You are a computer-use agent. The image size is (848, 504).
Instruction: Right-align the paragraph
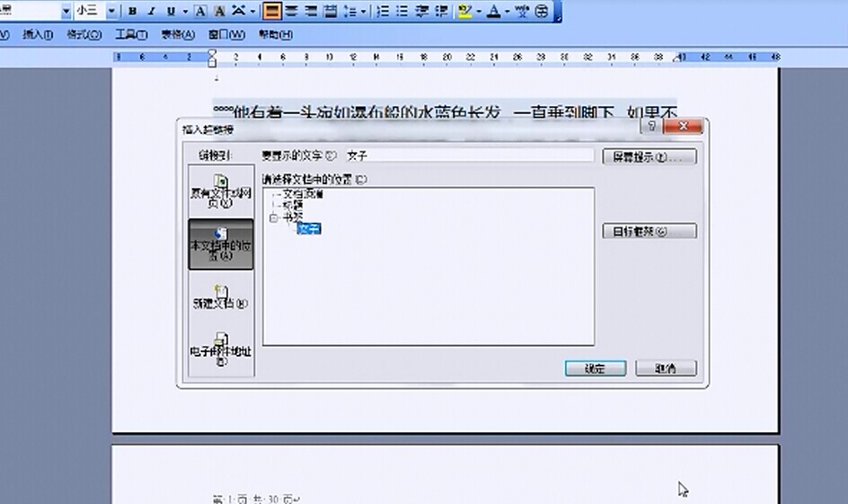click(311, 11)
